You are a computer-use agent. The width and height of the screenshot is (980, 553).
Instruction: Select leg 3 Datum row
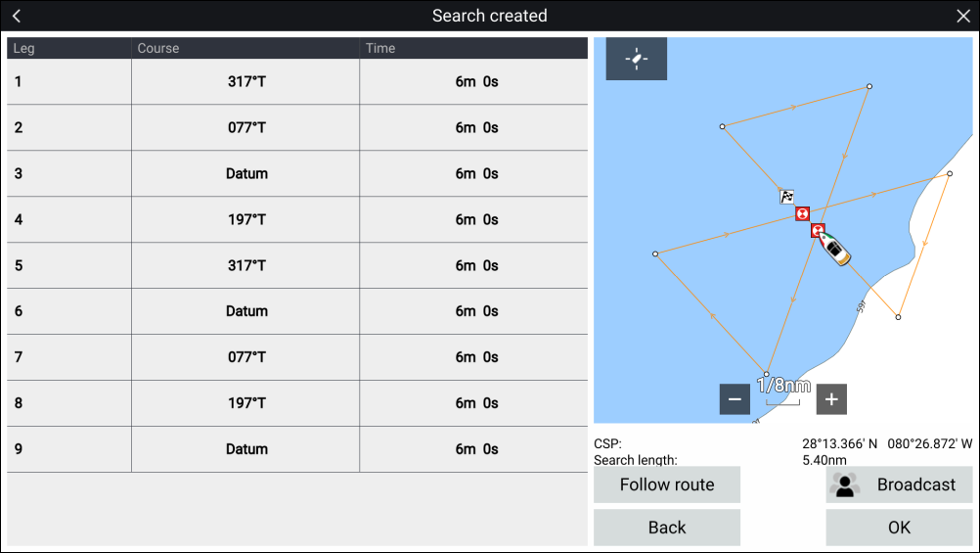[297, 174]
